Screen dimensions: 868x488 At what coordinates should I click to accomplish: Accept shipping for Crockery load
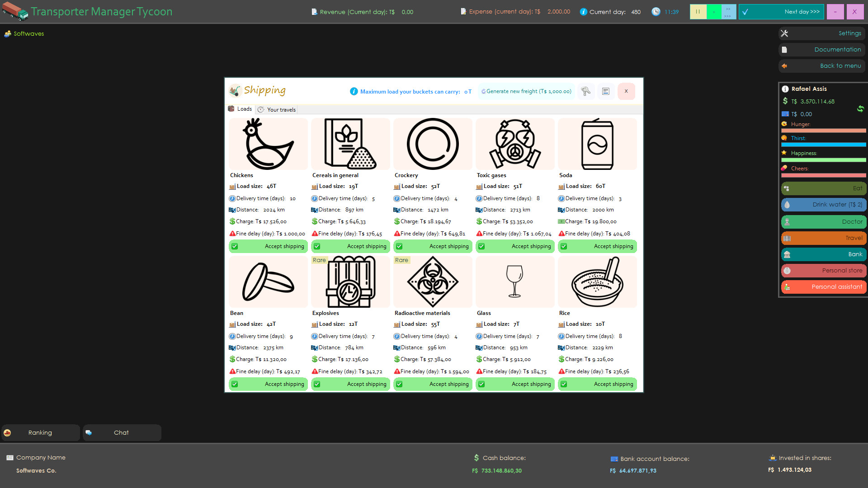[x=433, y=246]
